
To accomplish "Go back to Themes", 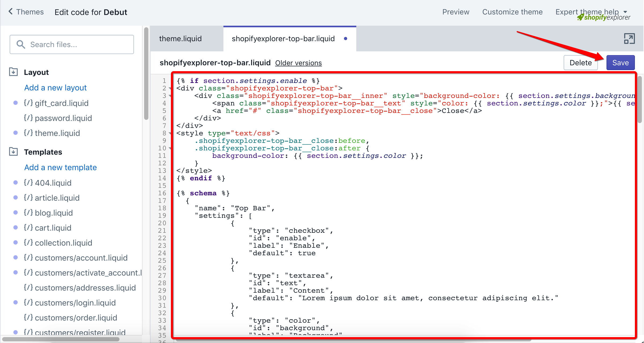I will (30, 12).
